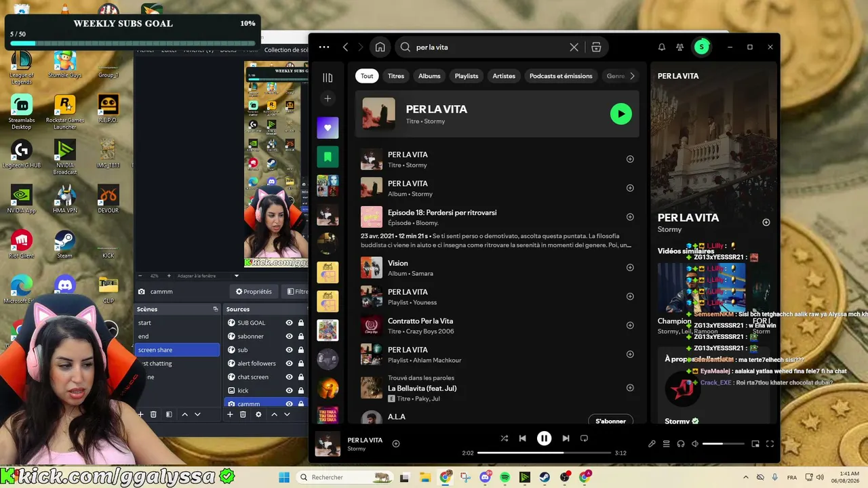Hide the alert followers source
Screen dimensions: 868x488
pos(290,363)
